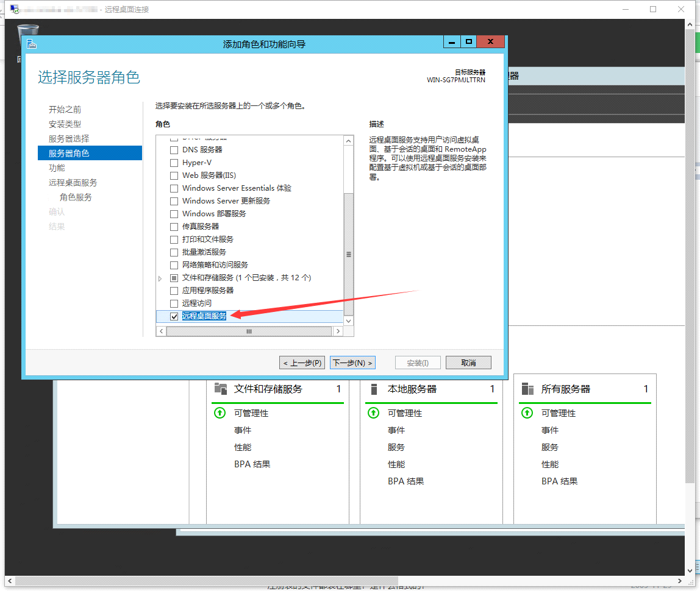The width and height of the screenshot is (700, 591).
Task: Click the 取消 button
Action: 468,363
